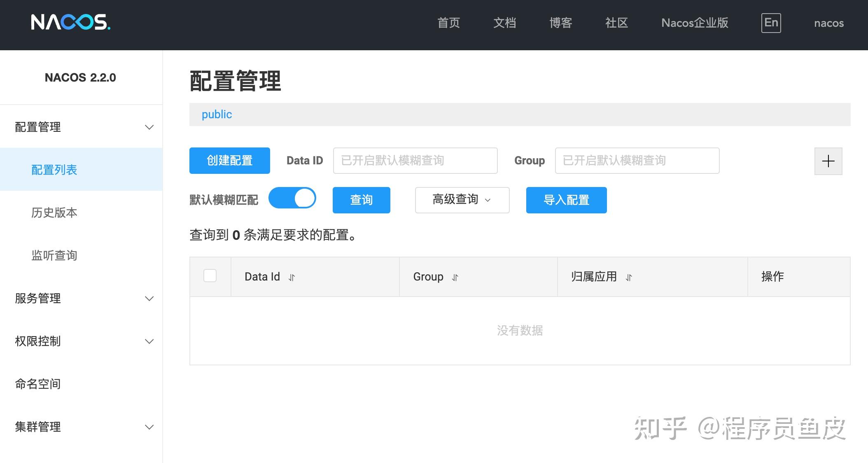Open 高级查询 dropdown
This screenshot has height=463, width=868.
click(x=462, y=200)
